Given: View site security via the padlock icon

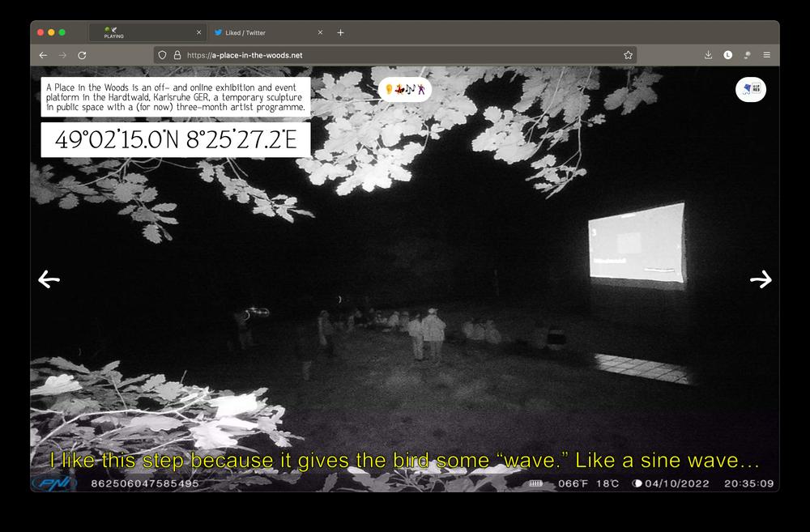Looking at the screenshot, I should [177, 55].
